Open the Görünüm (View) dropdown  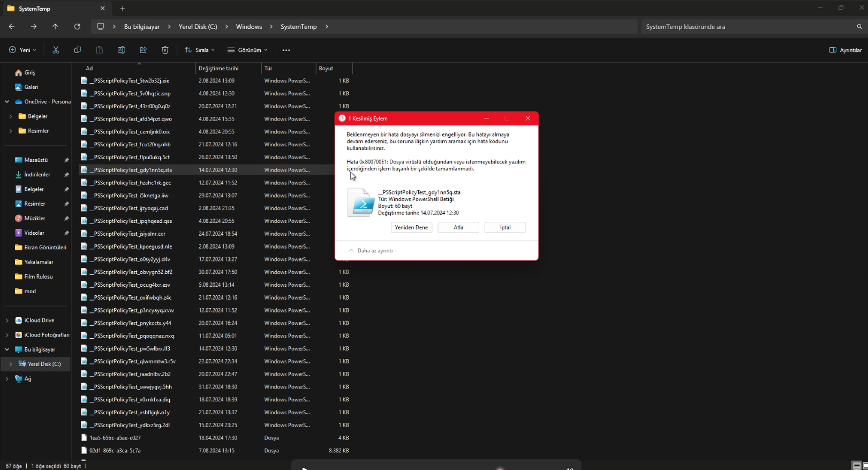click(x=247, y=50)
